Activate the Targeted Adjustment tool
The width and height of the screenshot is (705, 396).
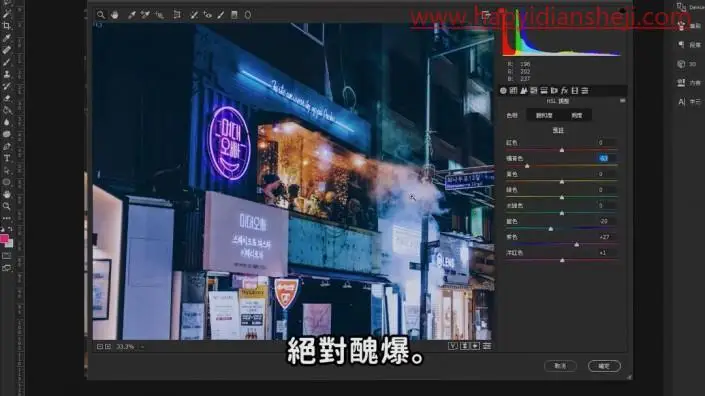coord(160,15)
